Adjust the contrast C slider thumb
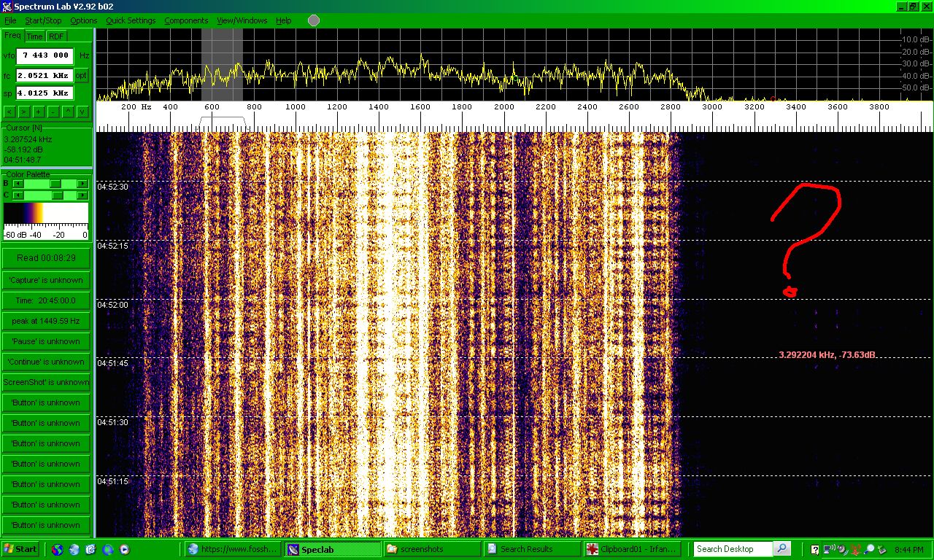Screen dimensions: 934x560 58,195
